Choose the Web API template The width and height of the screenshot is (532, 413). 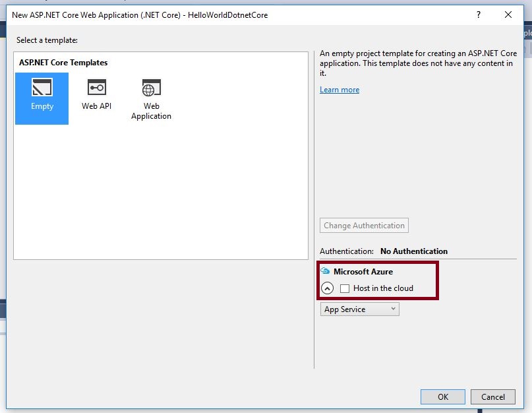tap(97, 95)
